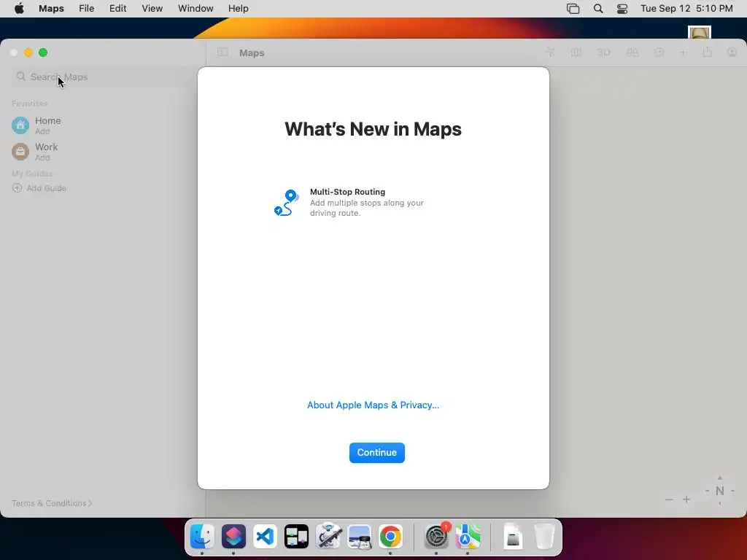Click the date and time in menu bar
The width and height of the screenshot is (747, 560).
coord(686,9)
